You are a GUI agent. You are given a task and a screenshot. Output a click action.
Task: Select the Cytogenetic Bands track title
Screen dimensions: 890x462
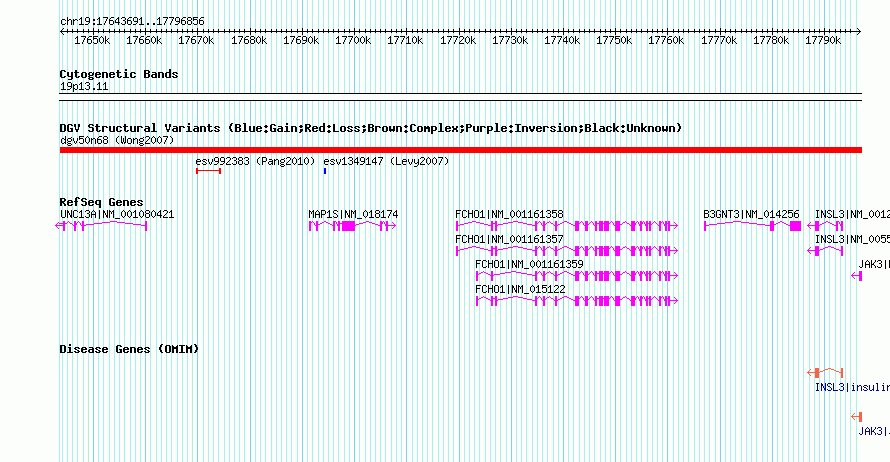tap(119, 74)
